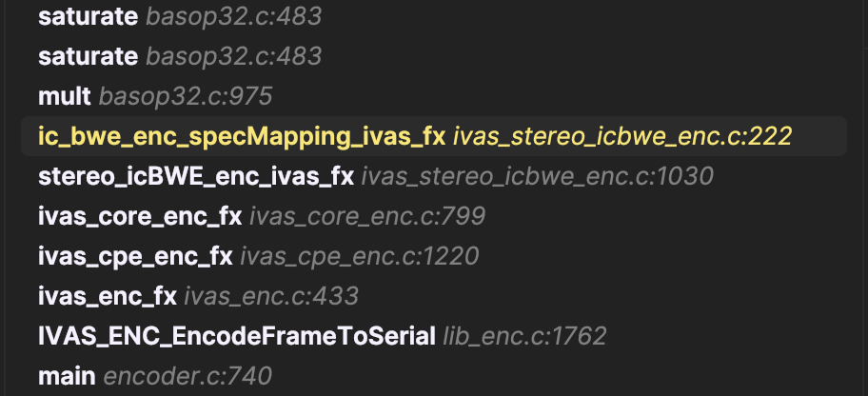Click basop32.c:483 in the upper saturate row

[233, 16]
